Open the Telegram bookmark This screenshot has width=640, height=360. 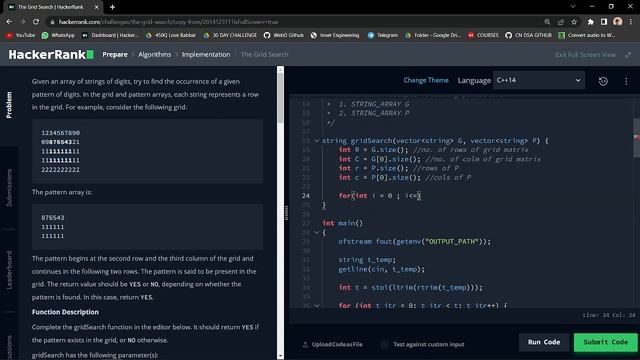[x=382, y=35]
